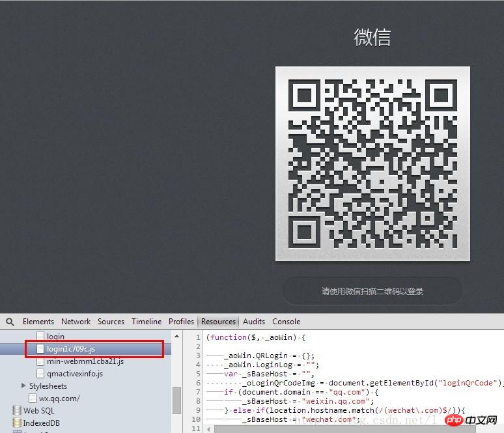Screen dimensions: 504x433
Task: Open the Audits tab
Action: point(254,322)
